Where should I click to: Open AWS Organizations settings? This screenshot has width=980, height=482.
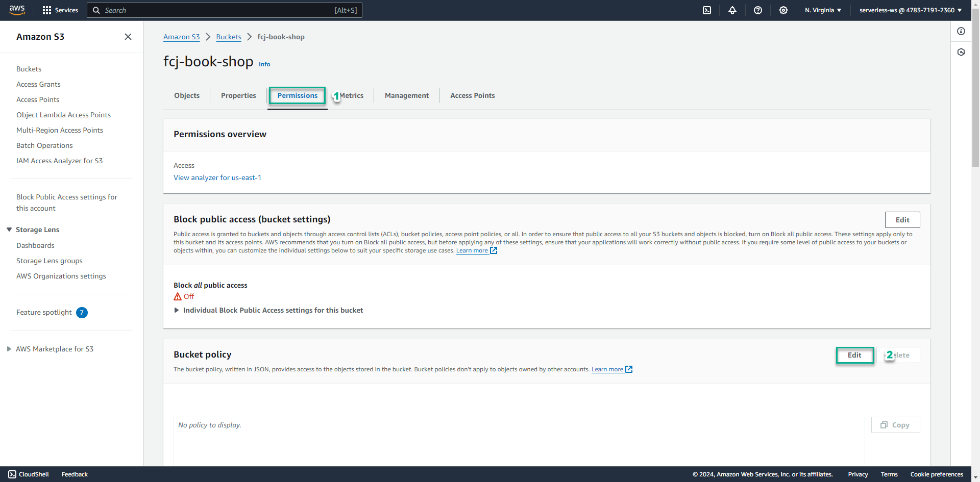[61, 276]
